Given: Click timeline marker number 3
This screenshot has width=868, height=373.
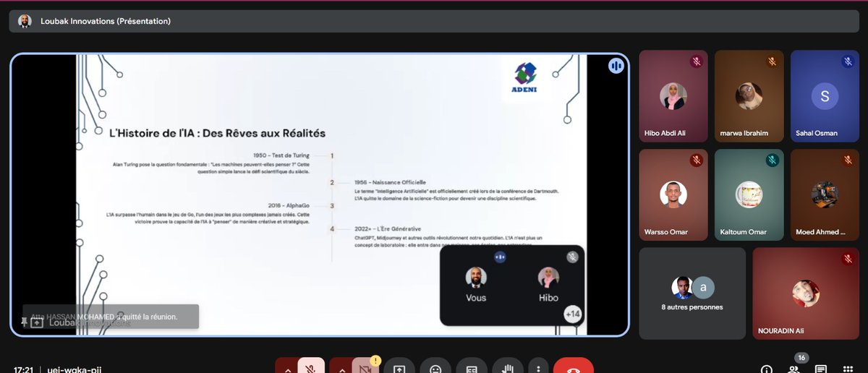Looking at the screenshot, I should (332, 205).
